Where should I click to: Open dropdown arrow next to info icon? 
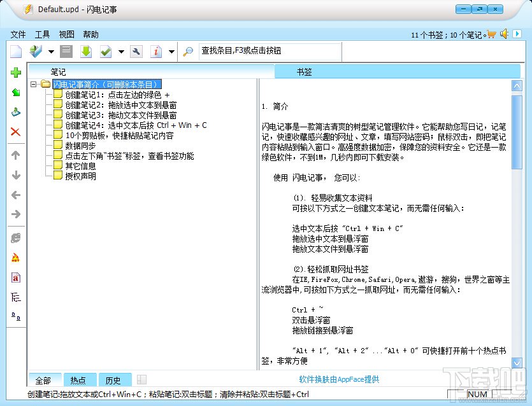[171, 52]
